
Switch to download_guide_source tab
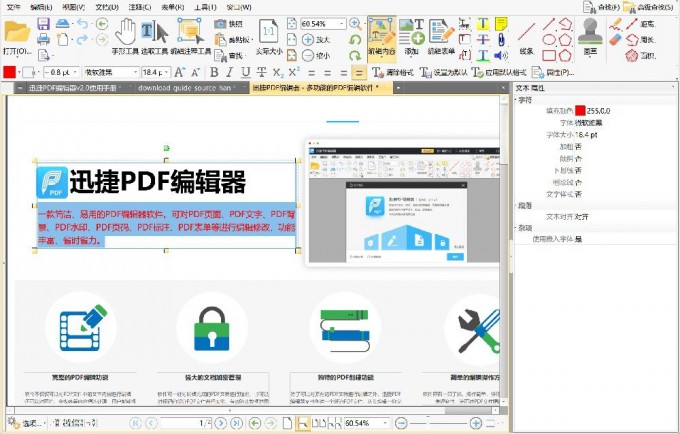coord(187,88)
